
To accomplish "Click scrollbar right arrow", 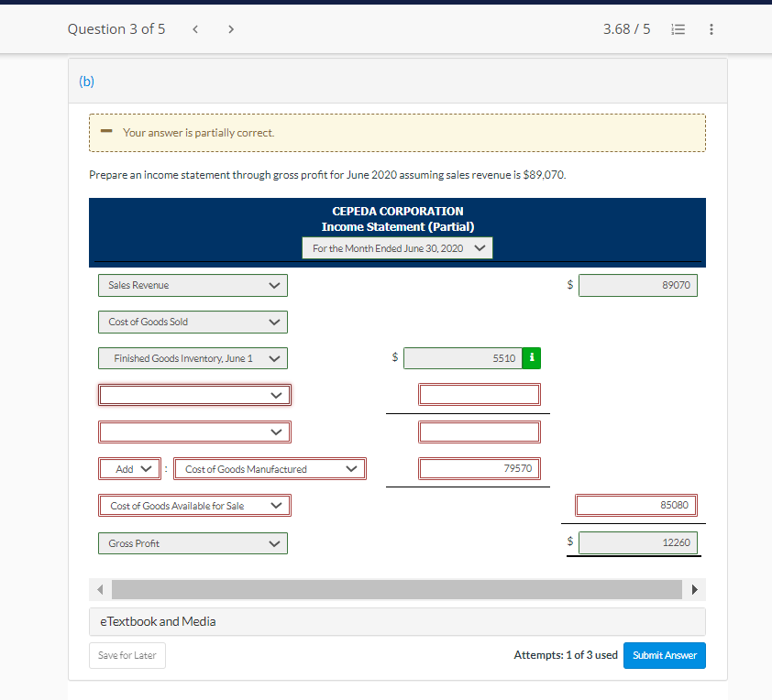I will click(x=694, y=589).
